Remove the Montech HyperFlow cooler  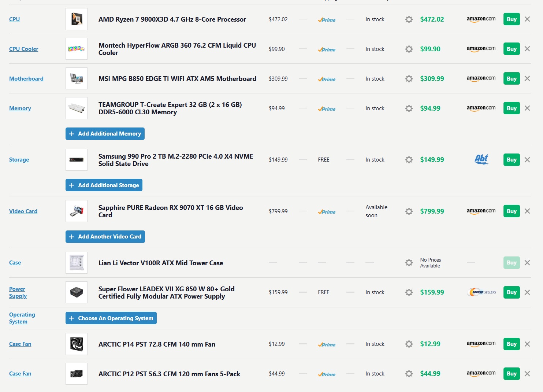coord(527,49)
